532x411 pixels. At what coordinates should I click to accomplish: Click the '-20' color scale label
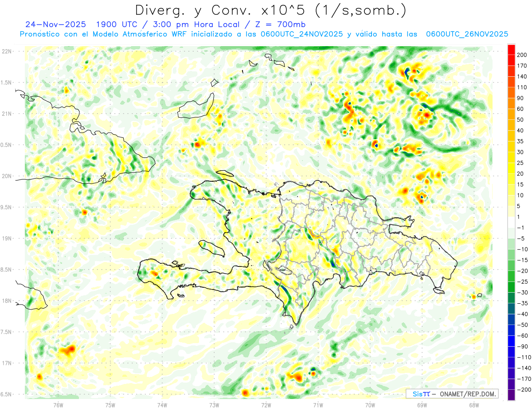click(x=524, y=271)
